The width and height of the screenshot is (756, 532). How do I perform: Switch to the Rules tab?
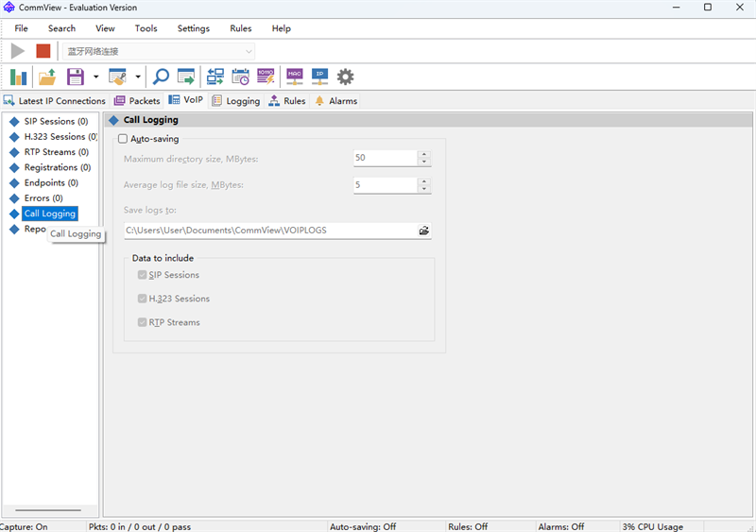coord(287,101)
